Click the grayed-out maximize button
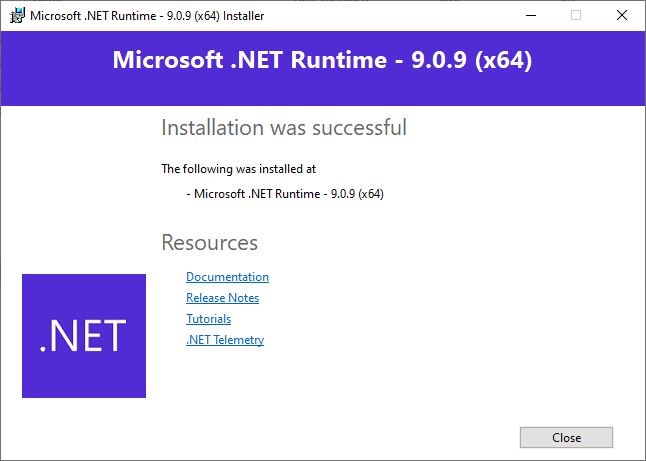Viewport: 646px width, 461px height. pos(576,15)
